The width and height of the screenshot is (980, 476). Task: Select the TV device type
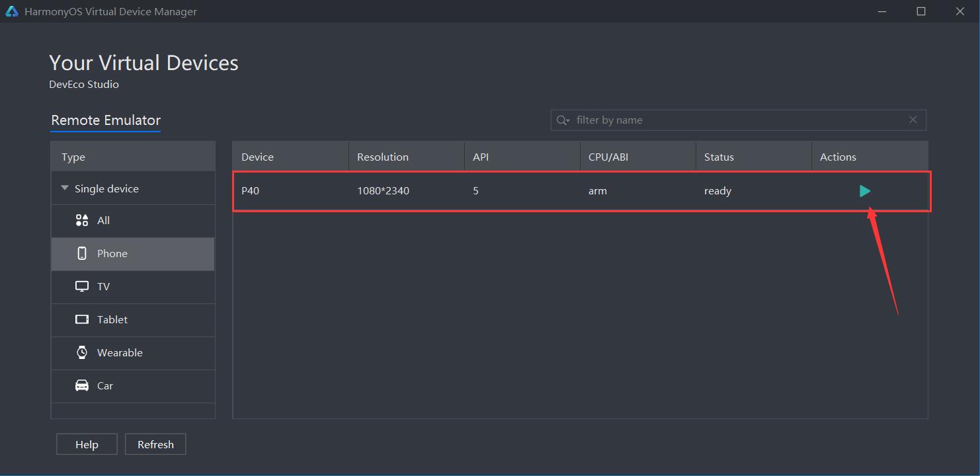point(133,287)
